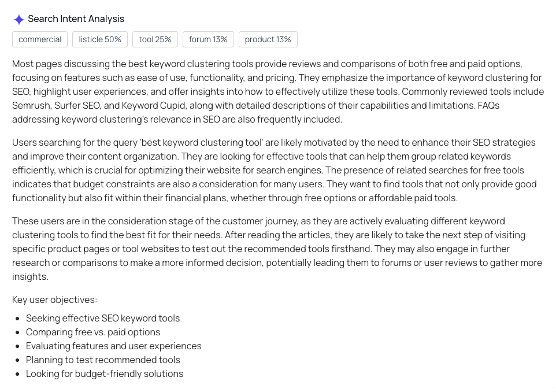This screenshot has width=556, height=392.
Task: Click the paragraph starting 'Users searching for'
Action: click(x=277, y=170)
